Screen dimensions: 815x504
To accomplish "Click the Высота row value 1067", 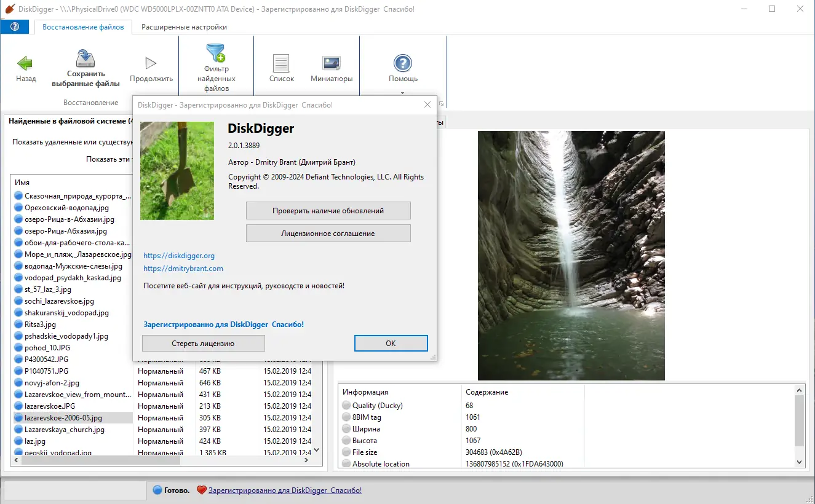I will tap(473, 441).
